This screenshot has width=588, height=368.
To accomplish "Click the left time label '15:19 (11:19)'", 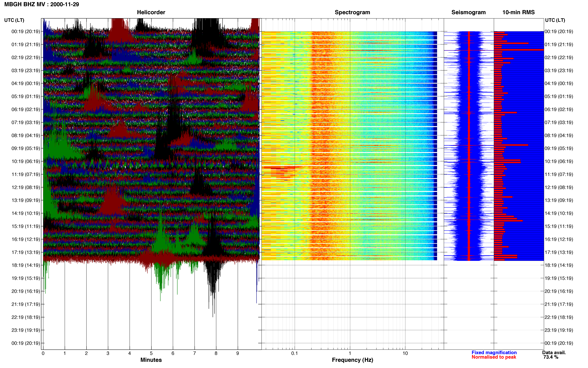I will [x=26, y=226].
